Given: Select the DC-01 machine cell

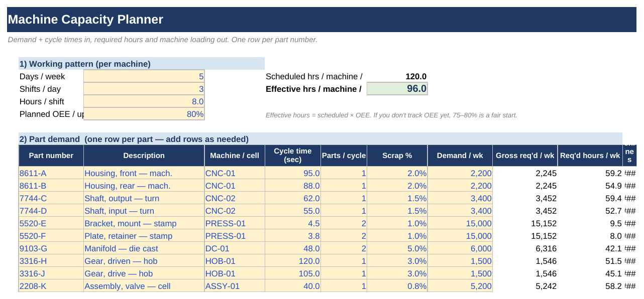Looking at the screenshot, I should [235, 248].
